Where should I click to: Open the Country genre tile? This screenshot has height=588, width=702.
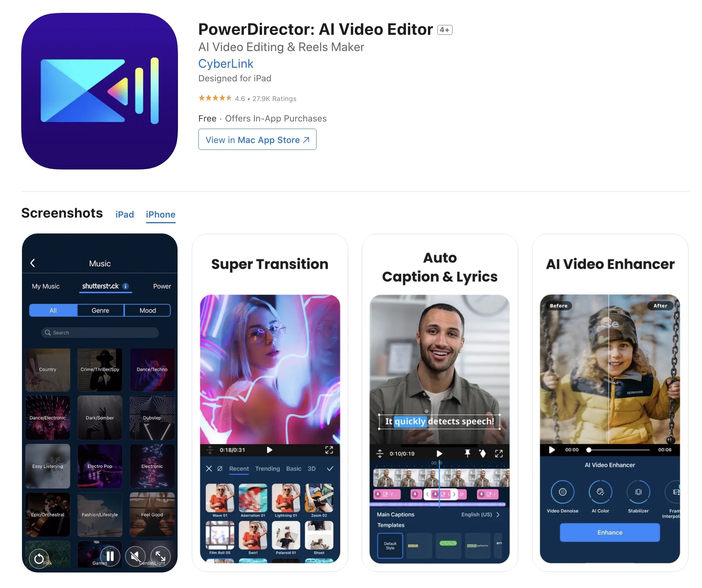(x=48, y=370)
